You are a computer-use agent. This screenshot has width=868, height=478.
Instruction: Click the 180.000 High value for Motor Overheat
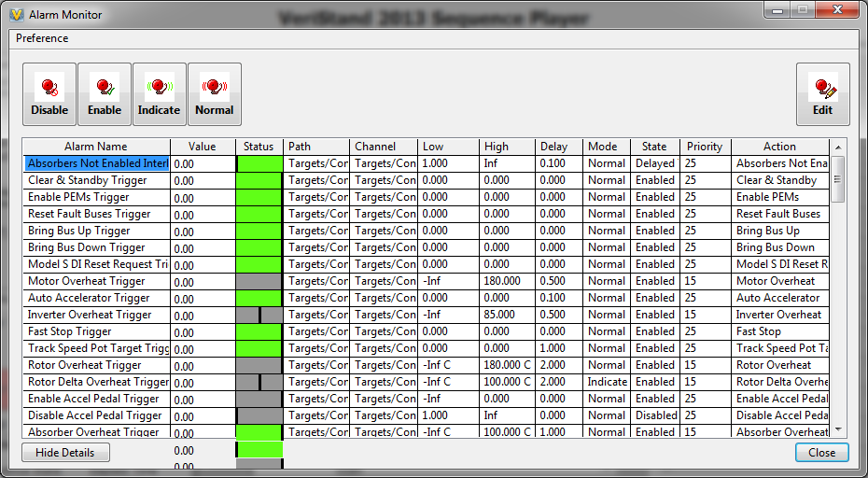point(507,281)
